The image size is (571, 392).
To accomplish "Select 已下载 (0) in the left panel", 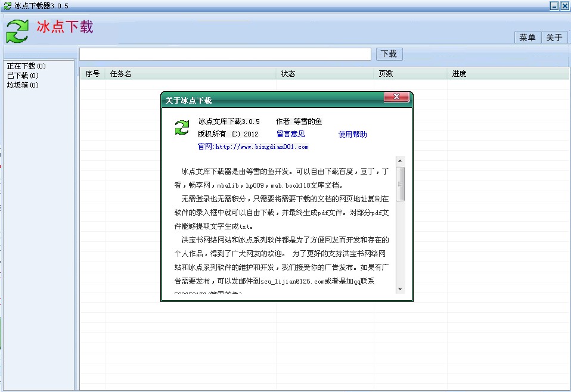I will (x=23, y=76).
